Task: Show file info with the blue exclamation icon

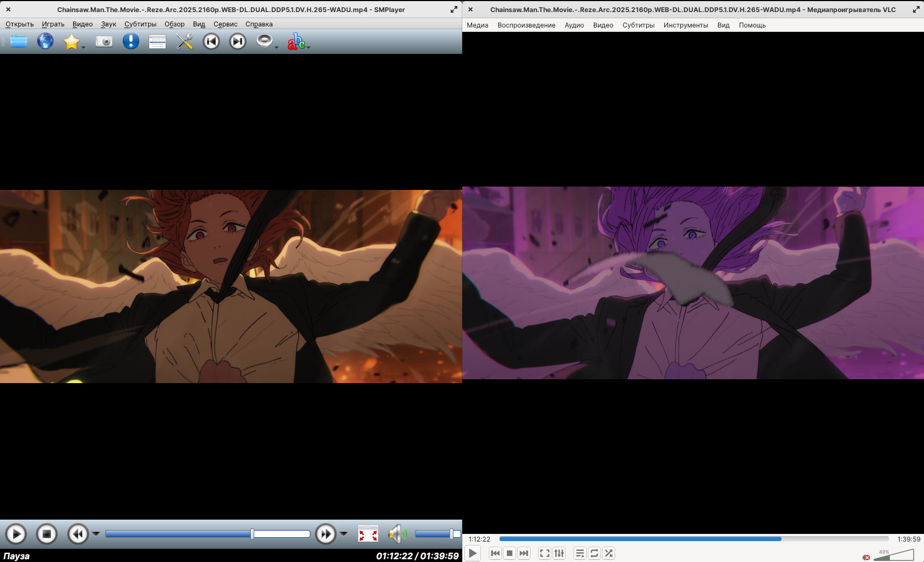Action: click(x=130, y=41)
